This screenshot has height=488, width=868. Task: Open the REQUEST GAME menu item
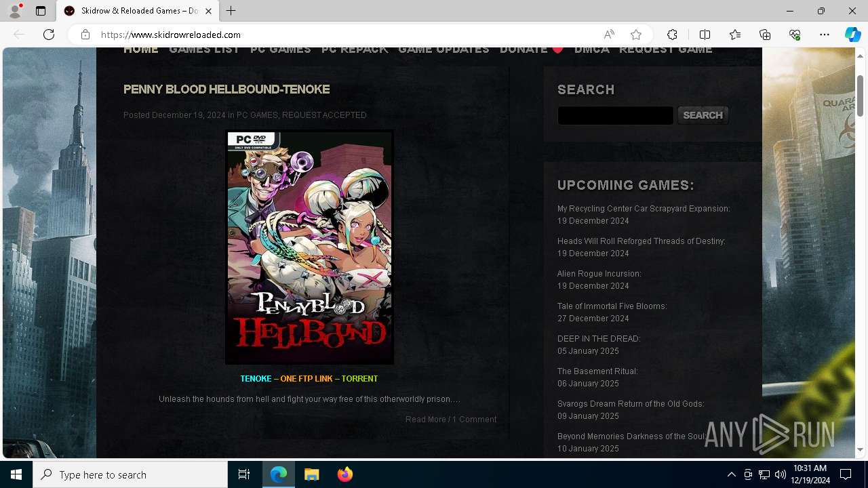[x=665, y=49]
